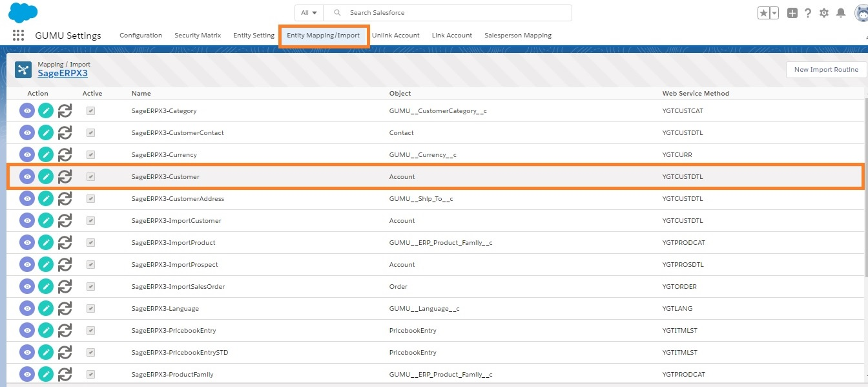Sync the SageERPX3-Currency mapping refresh icon
868x387 pixels.
[x=65, y=155]
